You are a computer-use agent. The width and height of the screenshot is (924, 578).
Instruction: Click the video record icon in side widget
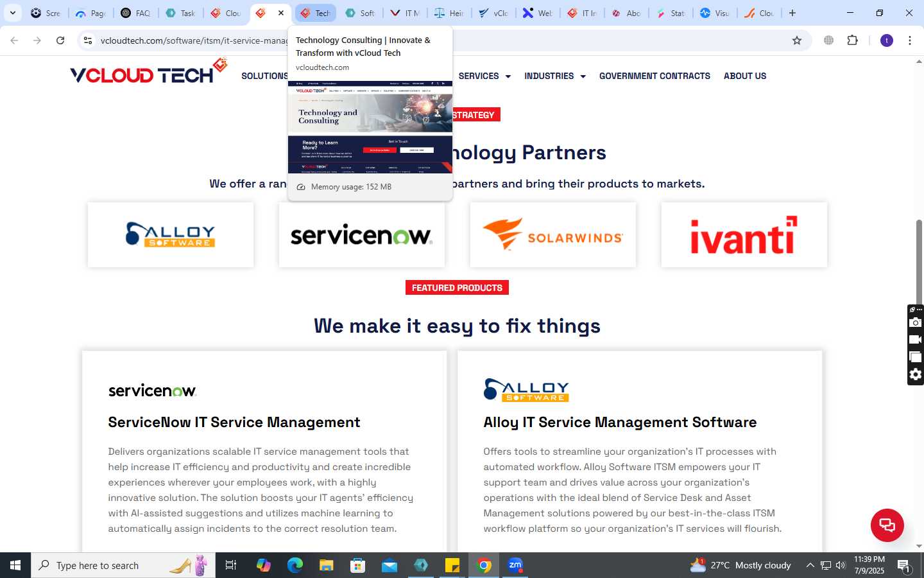[x=916, y=340]
